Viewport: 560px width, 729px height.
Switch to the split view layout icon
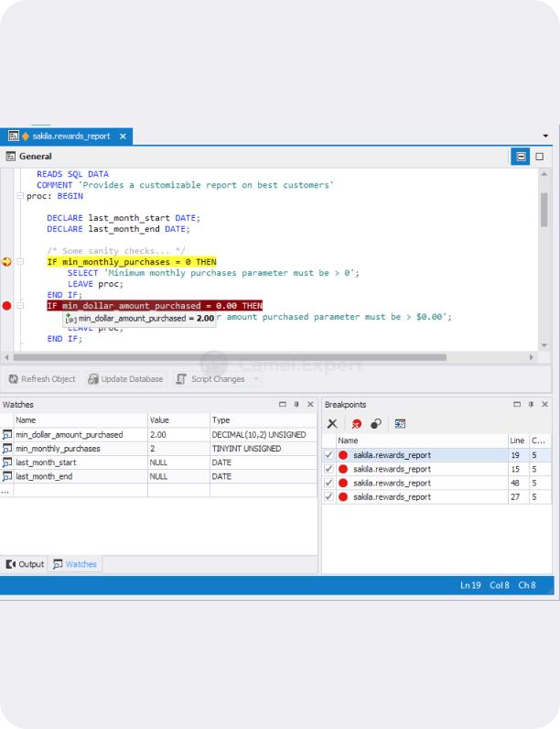pyautogui.click(x=521, y=157)
